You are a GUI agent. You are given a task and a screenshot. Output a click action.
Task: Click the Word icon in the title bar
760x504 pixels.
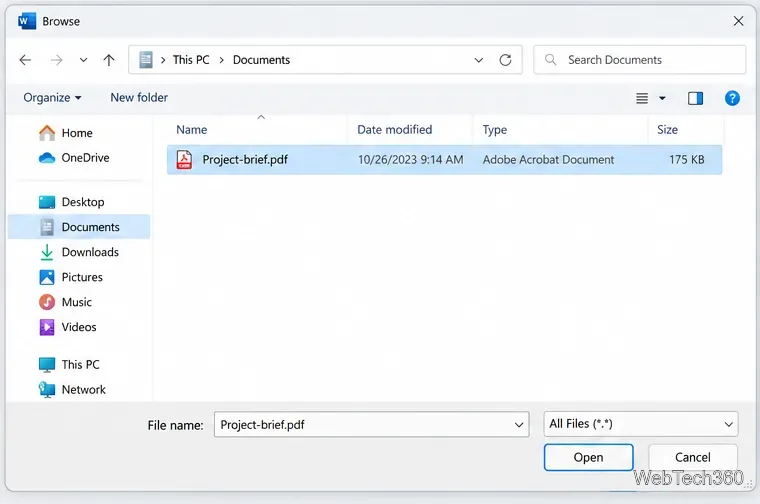[26, 21]
